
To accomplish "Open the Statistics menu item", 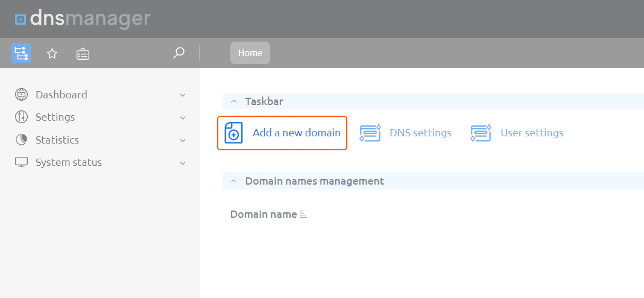I will (57, 140).
